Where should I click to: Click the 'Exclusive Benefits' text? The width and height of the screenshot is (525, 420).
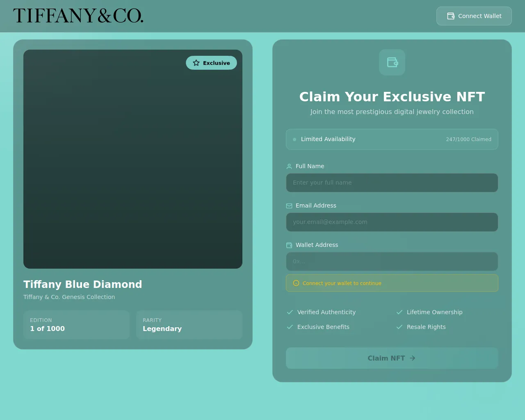[x=323, y=327]
